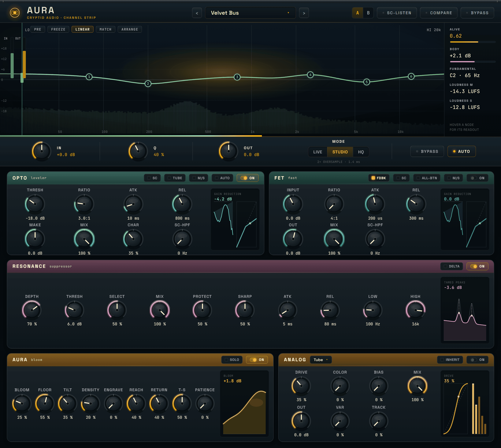Switch to the ARRANGE tab
The image size is (501, 448).
[130, 29]
